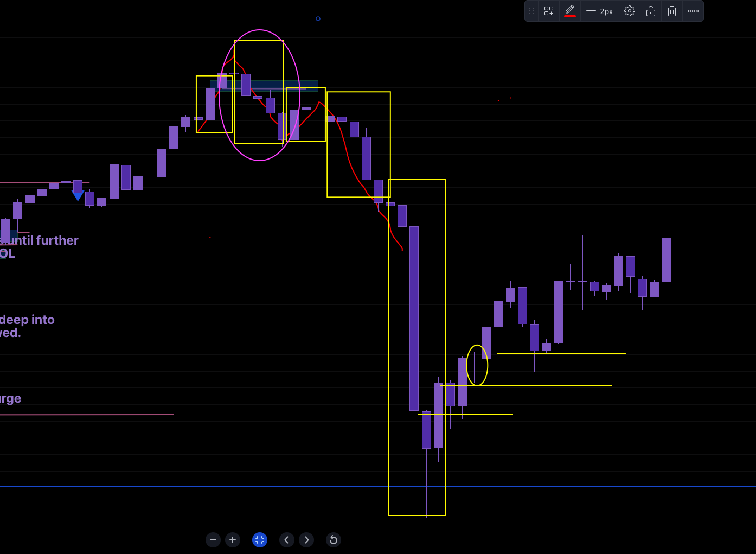The width and height of the screenshot is (756, 554).
Task: Open the drawing settings gear
Action: click(x=629, y=11)
